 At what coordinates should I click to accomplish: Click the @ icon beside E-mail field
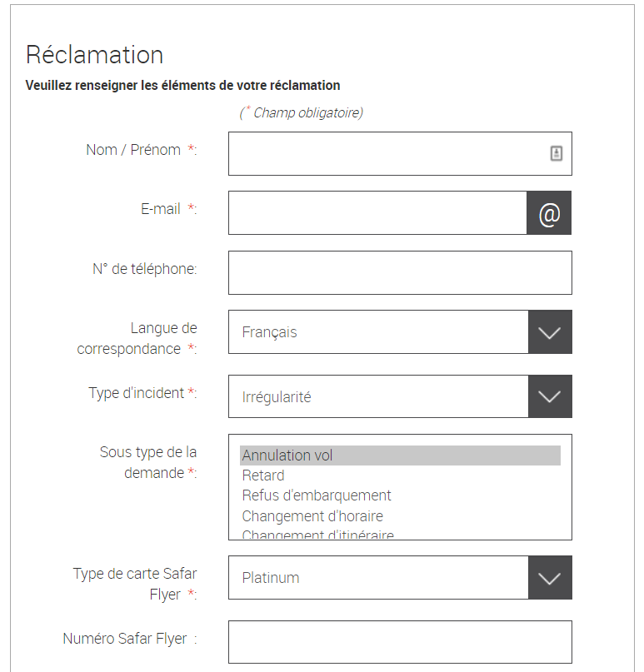pos(549,213)
